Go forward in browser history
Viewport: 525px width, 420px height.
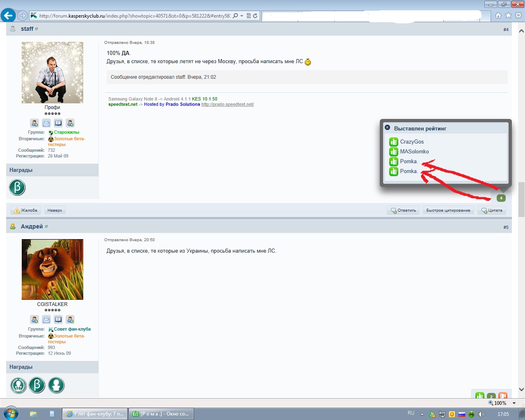pyautogui.click(x=23, y=16)
